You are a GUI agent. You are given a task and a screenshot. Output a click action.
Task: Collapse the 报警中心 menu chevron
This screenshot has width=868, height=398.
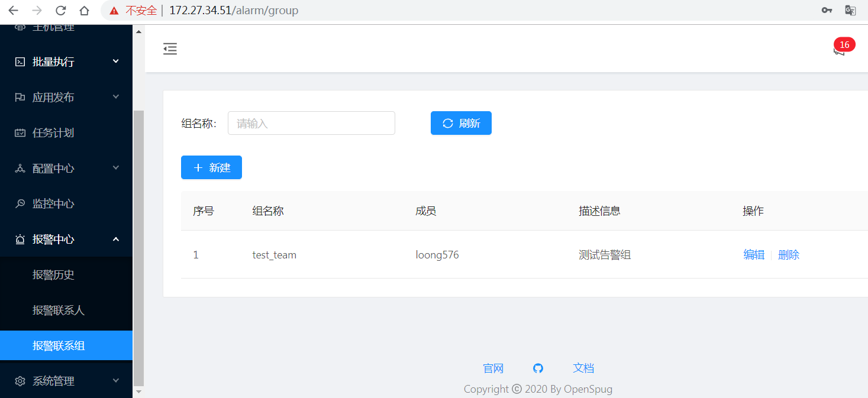pos(116,238)
